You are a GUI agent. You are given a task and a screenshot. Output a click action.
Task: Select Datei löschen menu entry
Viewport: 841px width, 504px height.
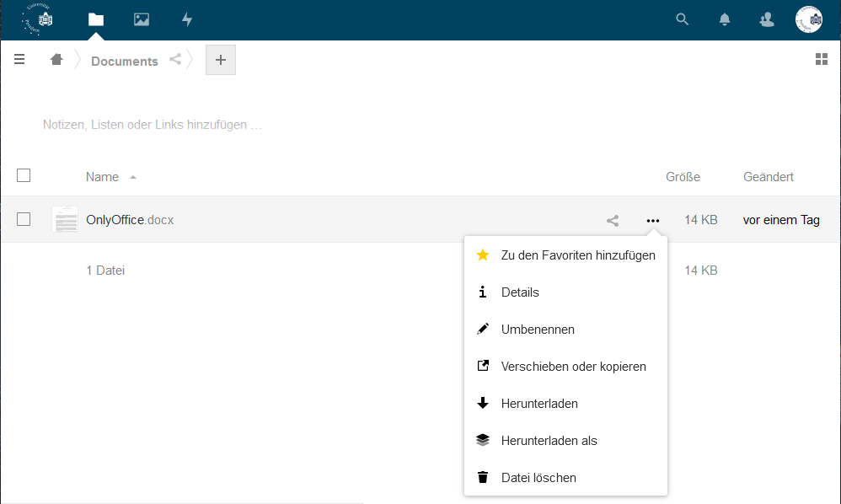pos(538,478)
